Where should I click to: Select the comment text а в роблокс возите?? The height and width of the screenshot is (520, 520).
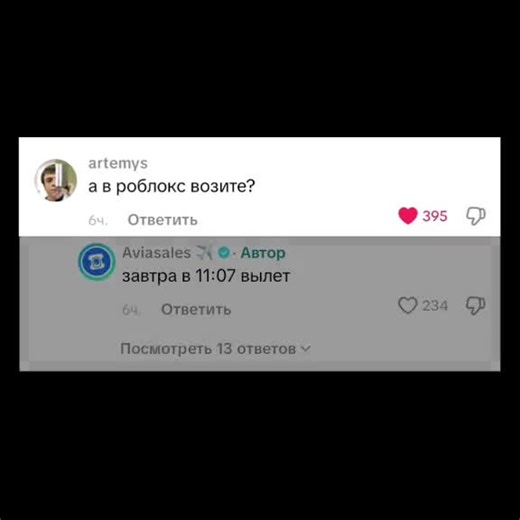click(x=171, y=186)
